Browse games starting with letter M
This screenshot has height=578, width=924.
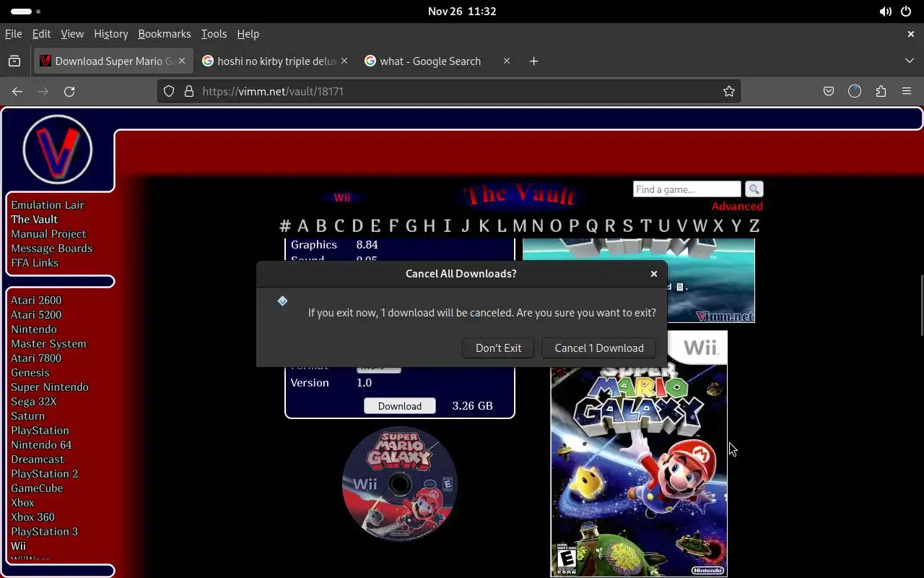pos(519,226)
